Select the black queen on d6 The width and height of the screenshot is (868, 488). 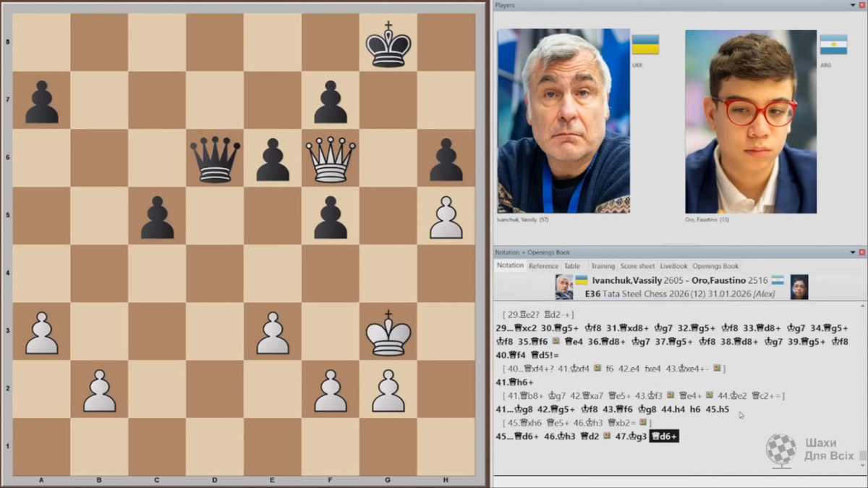[215, 159]
